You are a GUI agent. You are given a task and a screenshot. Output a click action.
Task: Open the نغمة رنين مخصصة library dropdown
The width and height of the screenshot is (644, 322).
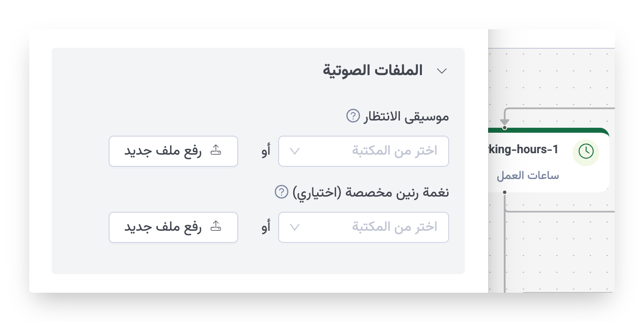click(x=363, y=227)
